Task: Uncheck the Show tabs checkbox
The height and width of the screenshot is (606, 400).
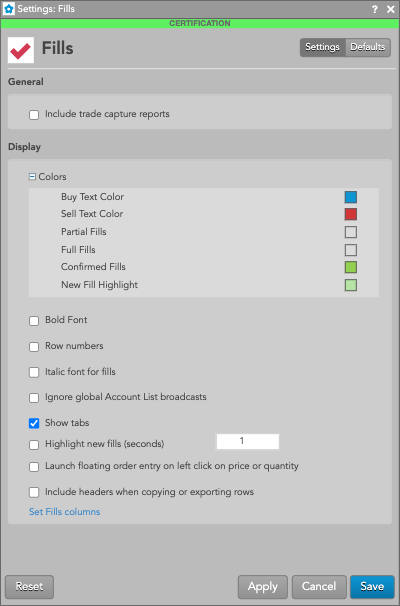Action: [x=34, y=423]
